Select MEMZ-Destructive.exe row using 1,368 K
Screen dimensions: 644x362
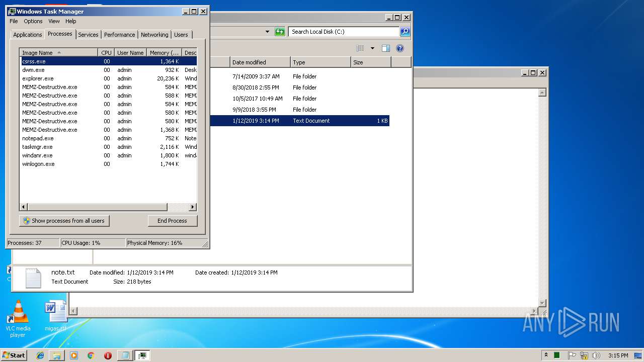point(108,130)
